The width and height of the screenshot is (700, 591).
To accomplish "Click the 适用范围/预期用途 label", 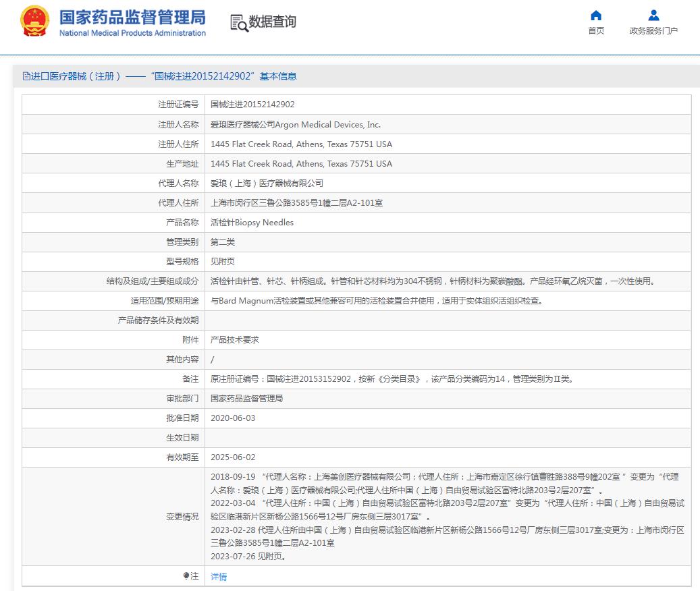I will (165, 301).
